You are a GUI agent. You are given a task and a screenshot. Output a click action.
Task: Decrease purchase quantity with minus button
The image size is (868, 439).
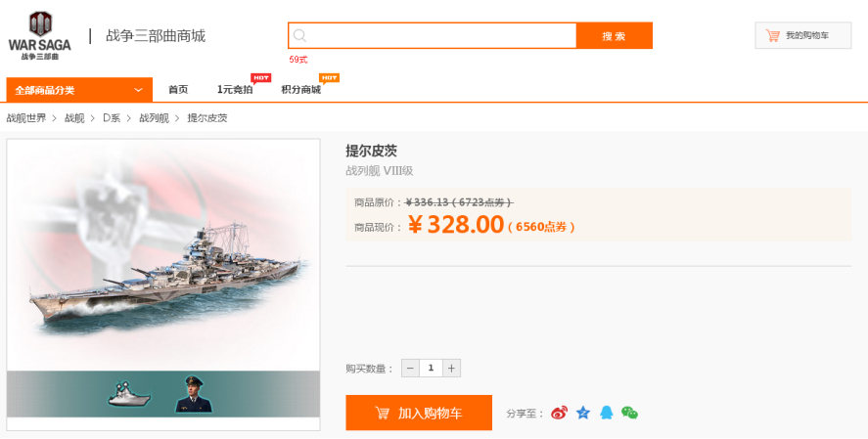coord(410,369)
